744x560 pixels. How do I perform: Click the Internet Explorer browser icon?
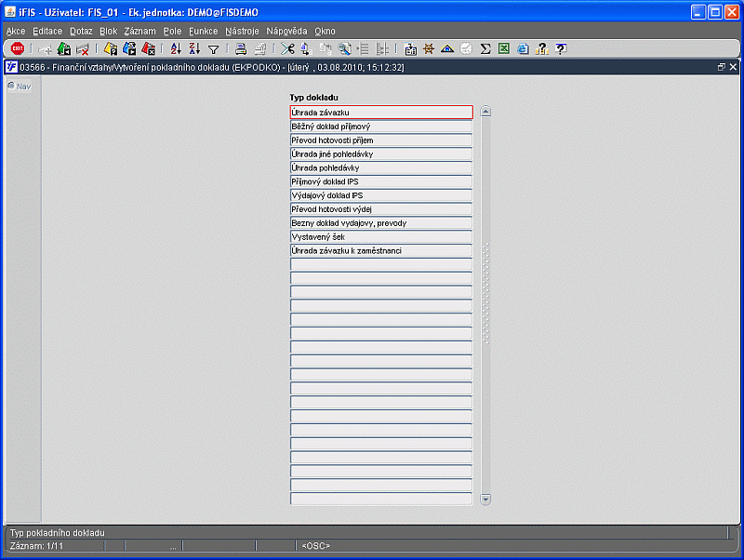pos(523,48)
